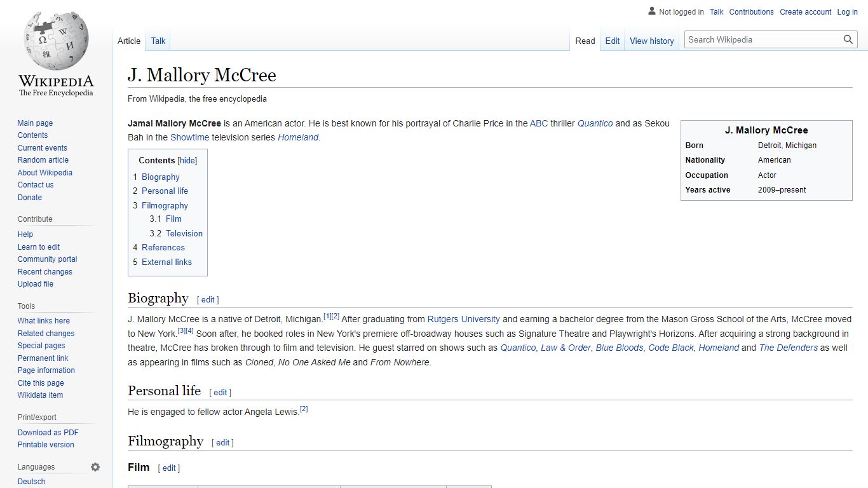This screenshot has height=488, width=868.
Task: Open Community portal
Action: (47, 259)
